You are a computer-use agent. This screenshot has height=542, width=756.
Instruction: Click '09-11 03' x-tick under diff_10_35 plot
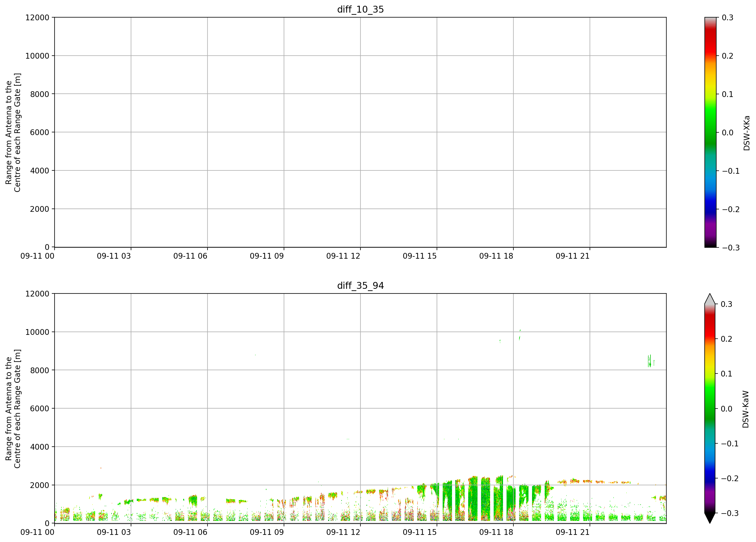114,256
